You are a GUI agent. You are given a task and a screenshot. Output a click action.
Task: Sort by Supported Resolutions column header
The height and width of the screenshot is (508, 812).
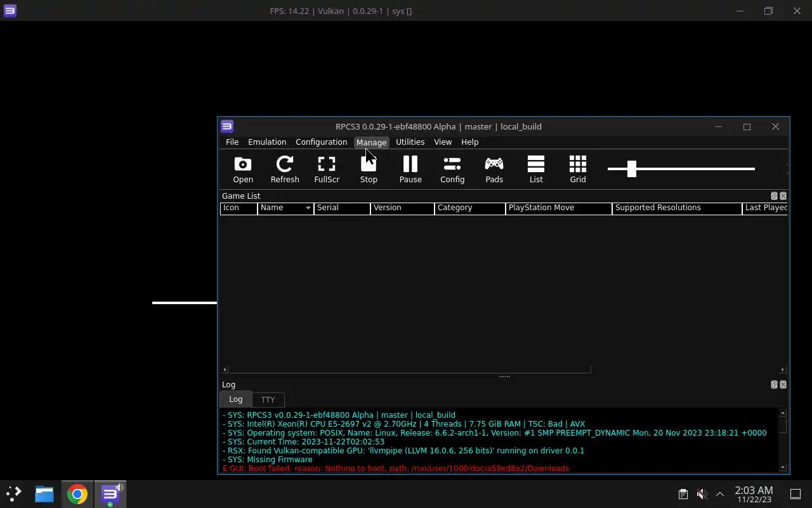click(x=677, y=208)
